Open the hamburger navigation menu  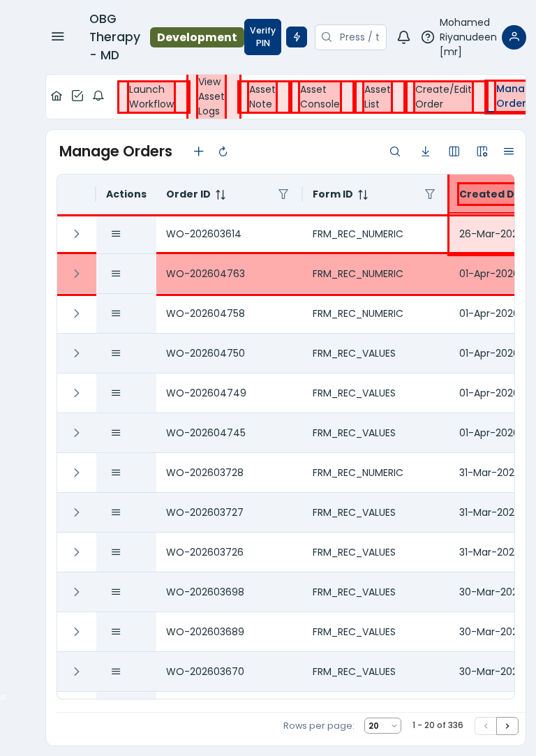click(58, 36)
